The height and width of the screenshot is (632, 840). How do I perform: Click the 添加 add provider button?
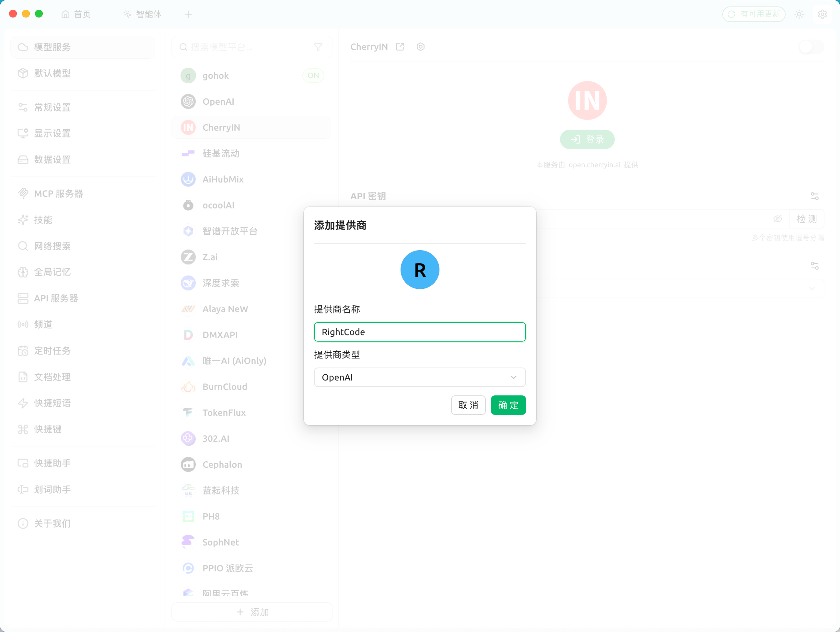point(252,612)
